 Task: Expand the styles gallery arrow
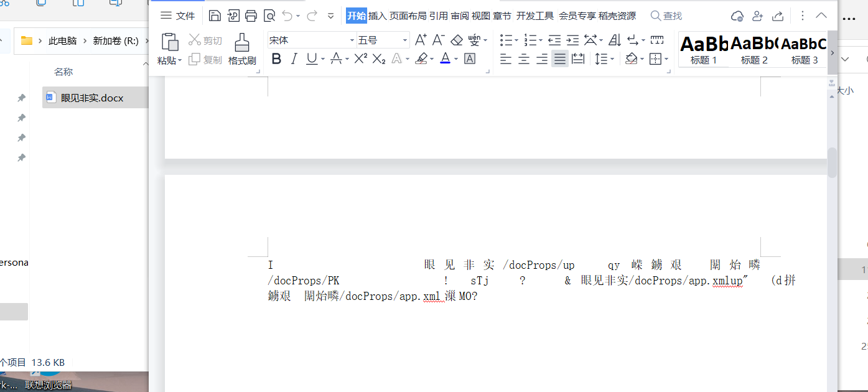pos(833,53)
